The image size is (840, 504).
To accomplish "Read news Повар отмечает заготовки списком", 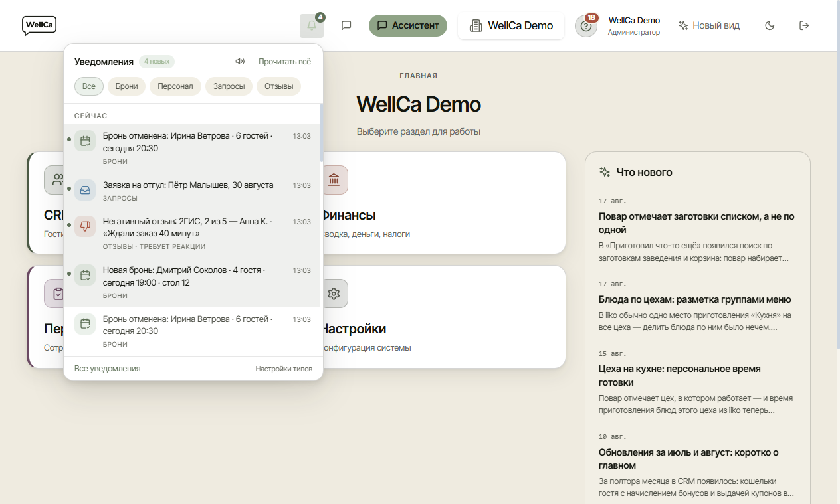I will [697, 230].
